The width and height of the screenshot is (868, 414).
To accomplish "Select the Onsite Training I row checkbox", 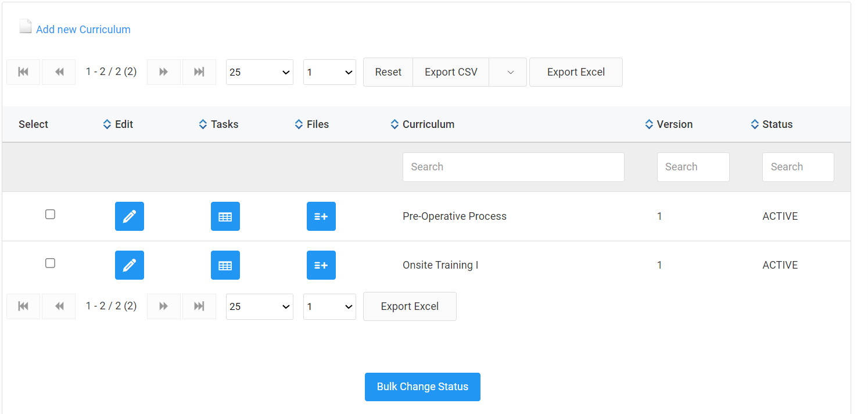I will (50, 263).
